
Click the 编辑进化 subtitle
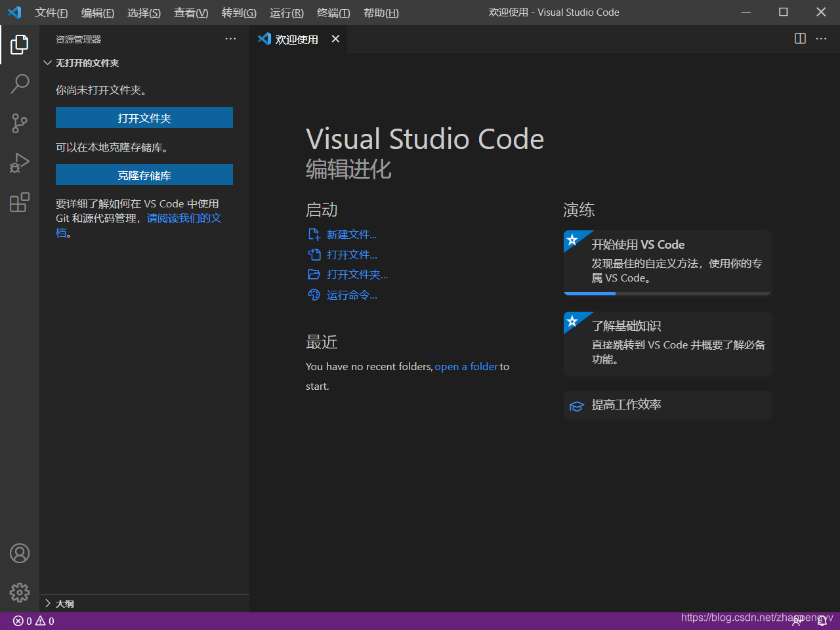(348, 169)
